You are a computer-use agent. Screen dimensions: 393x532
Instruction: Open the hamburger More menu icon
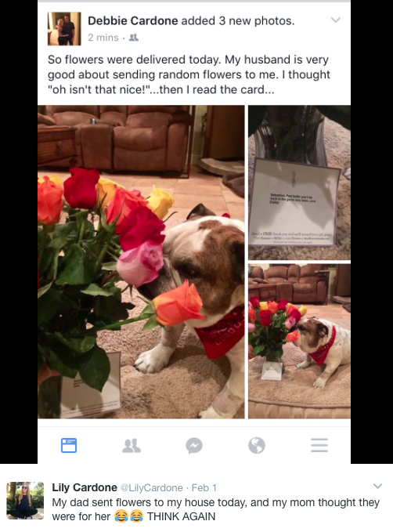(x=319, y=445)
